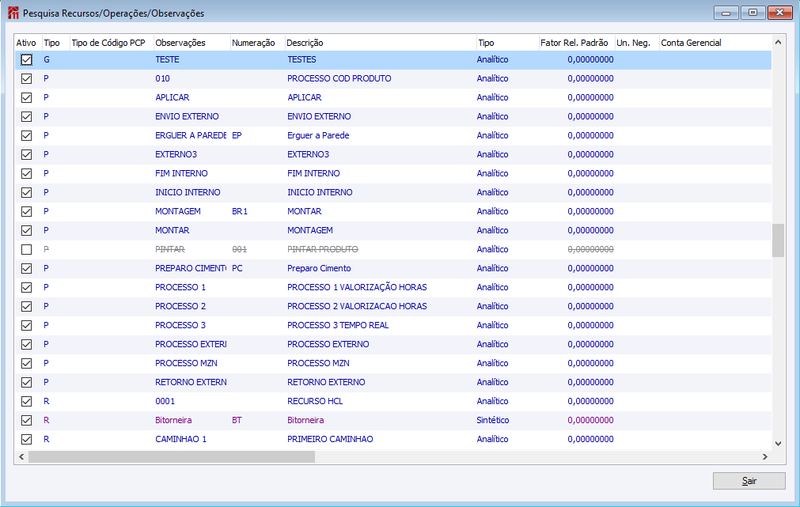
Task: Click the vertical scrollbar thumb
Action: [778, 240]
